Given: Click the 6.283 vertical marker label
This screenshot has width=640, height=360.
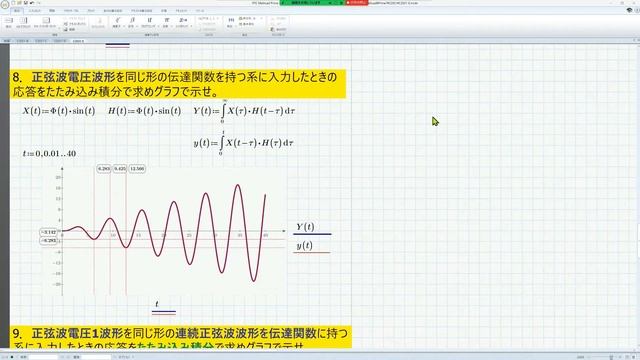Looking at the screenshot, I should [x=104, y=169].
